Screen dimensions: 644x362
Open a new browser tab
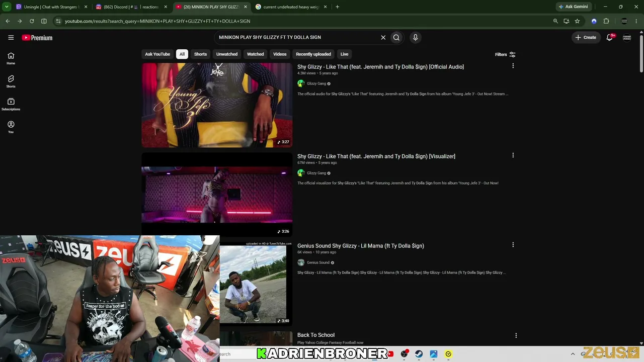(x=337, y=7)
